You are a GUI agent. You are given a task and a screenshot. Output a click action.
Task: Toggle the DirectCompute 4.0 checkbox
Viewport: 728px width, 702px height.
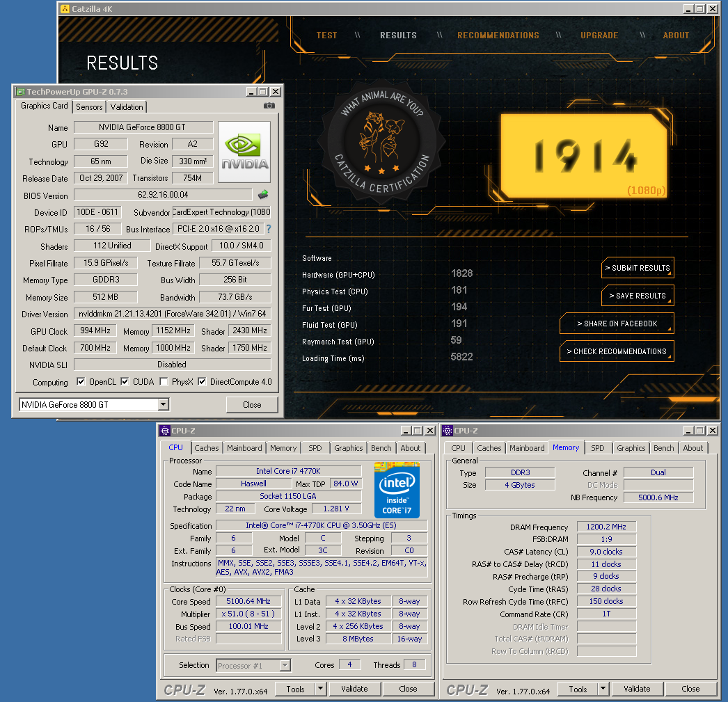tap(202, 381)
